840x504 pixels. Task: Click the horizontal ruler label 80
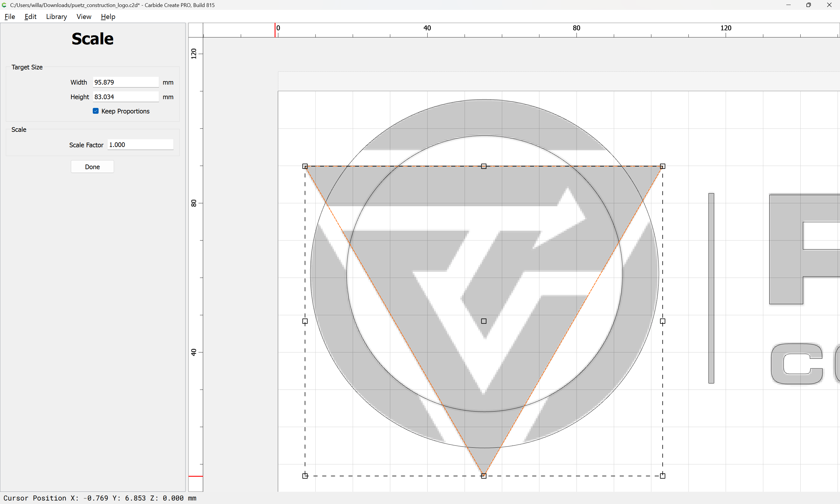point(577,28)
